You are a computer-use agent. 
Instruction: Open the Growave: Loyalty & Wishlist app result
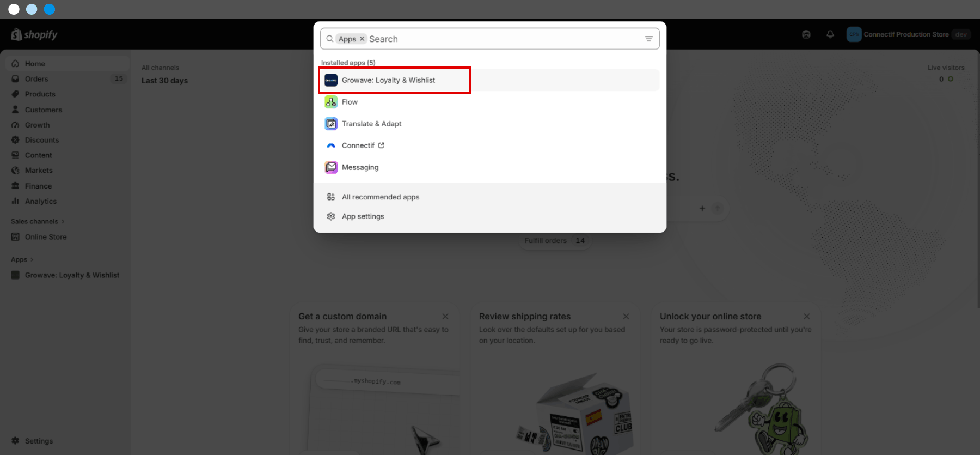[x=489, y=80]
